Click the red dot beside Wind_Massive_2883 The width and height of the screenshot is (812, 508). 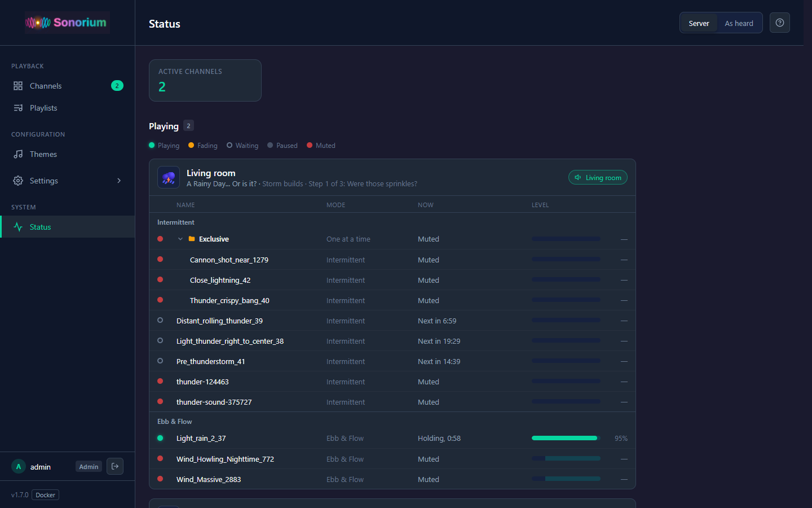(160, 479)
